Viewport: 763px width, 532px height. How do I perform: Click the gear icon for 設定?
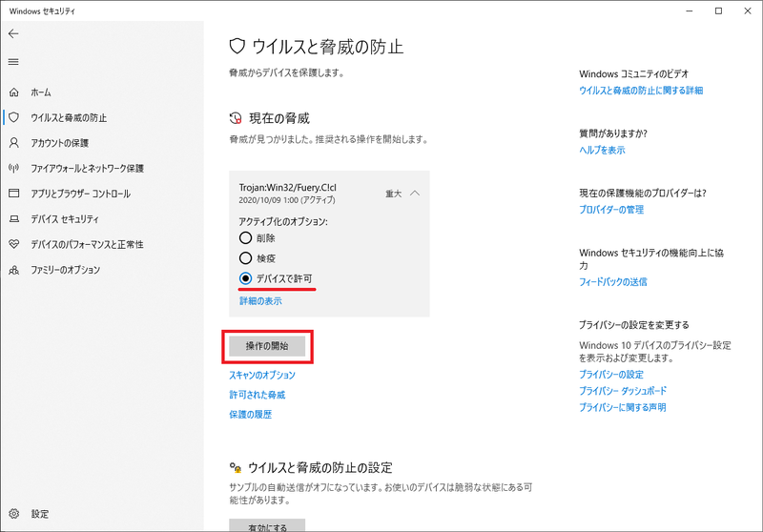pyautogui.click(x=14, y=514)
